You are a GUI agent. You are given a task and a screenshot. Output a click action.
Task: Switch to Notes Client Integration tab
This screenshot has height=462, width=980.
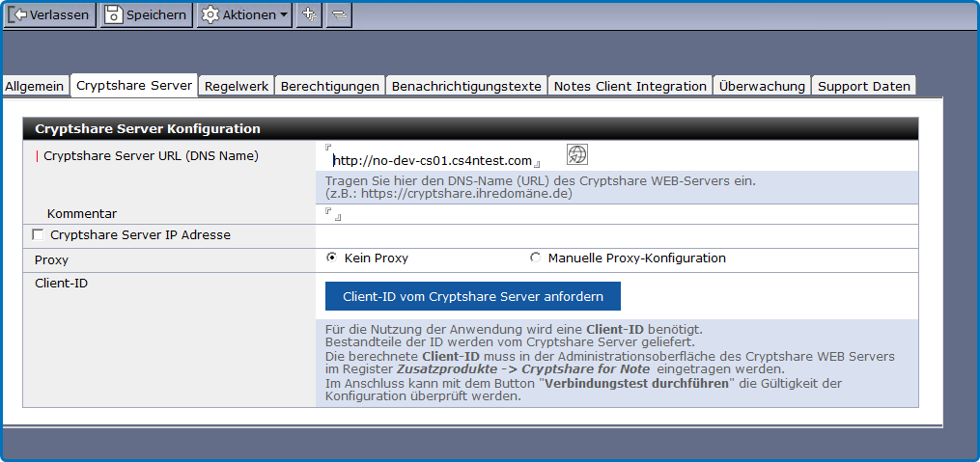pyautogui.click(x=630, y=86)
